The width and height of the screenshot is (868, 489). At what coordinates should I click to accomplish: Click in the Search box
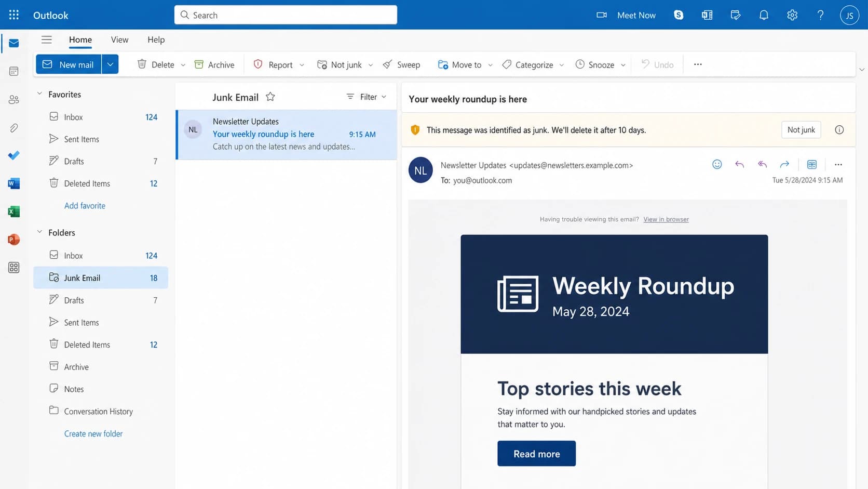coord(286,15)
